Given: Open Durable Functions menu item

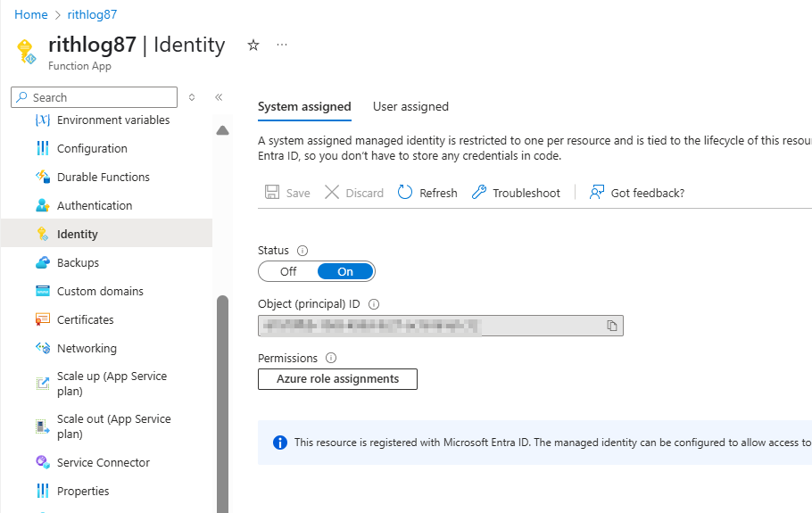Looking at the screenshot, I should (107, 177).
